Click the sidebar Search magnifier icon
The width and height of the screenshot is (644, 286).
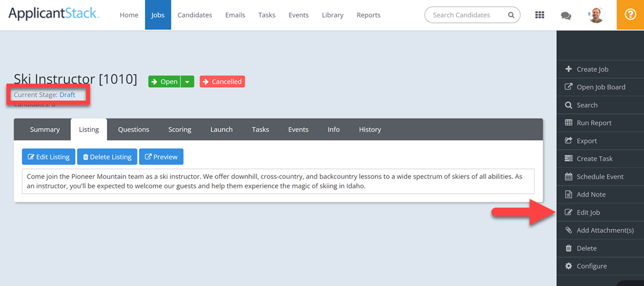click(569, 105)
